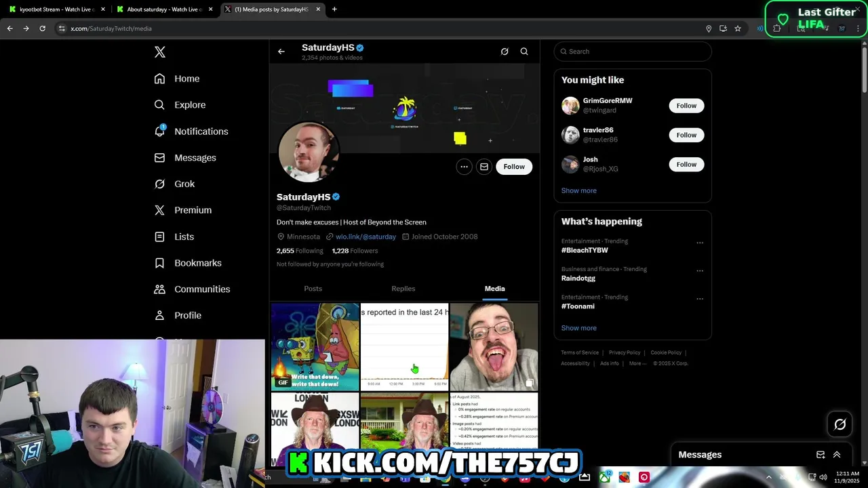Open the #BleachTYBW trend

tap(585, 250)
